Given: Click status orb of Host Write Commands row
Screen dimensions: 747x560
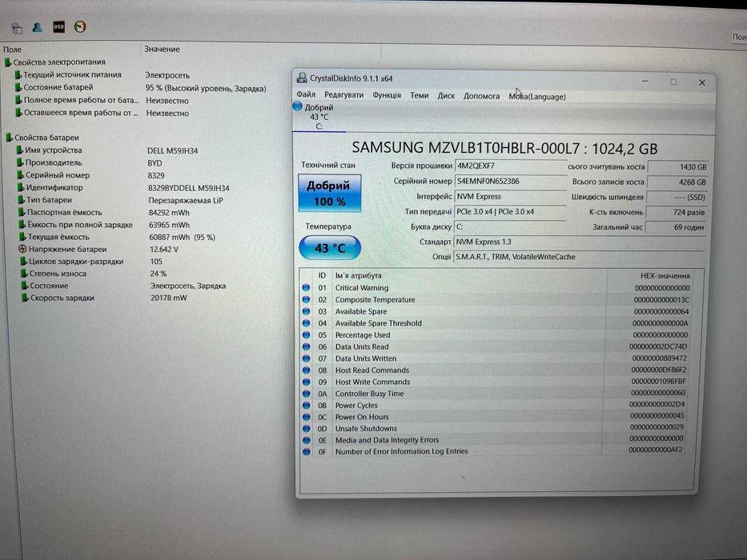Looking at the screenshot, I should [x=306, y=382].
